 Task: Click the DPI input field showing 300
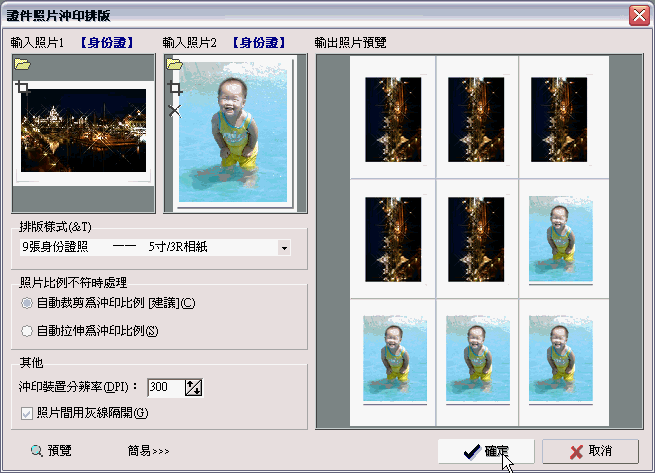166,387
